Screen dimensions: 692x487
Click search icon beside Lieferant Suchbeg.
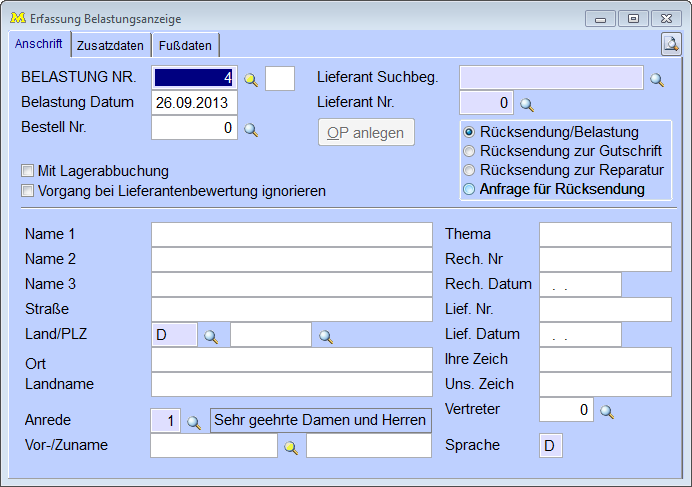657,80
